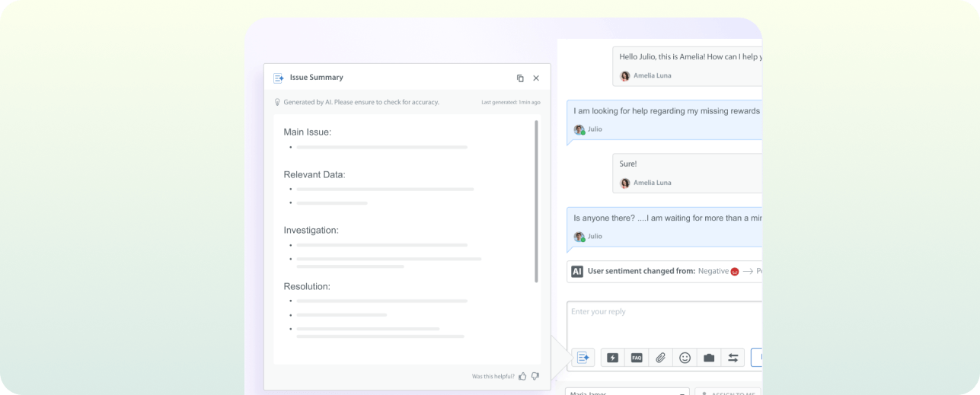Open the emoji picker smiley icon

click(x=685, y=358)
